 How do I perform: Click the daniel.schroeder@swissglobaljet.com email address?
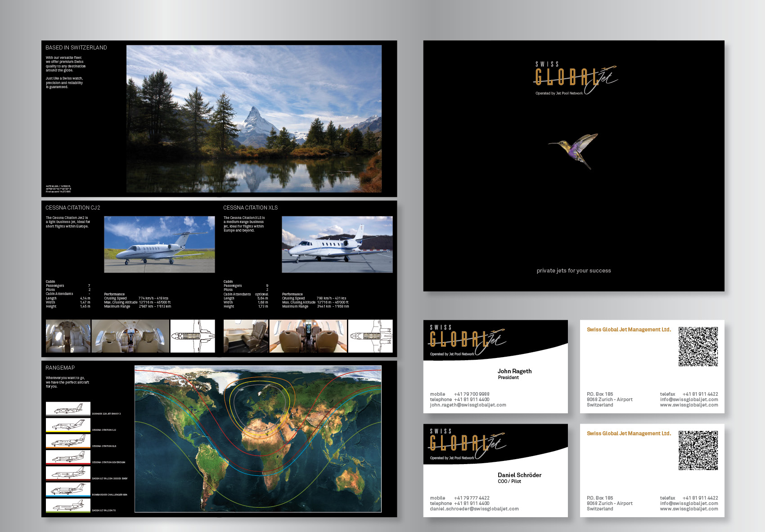click(x=474, y=509)
